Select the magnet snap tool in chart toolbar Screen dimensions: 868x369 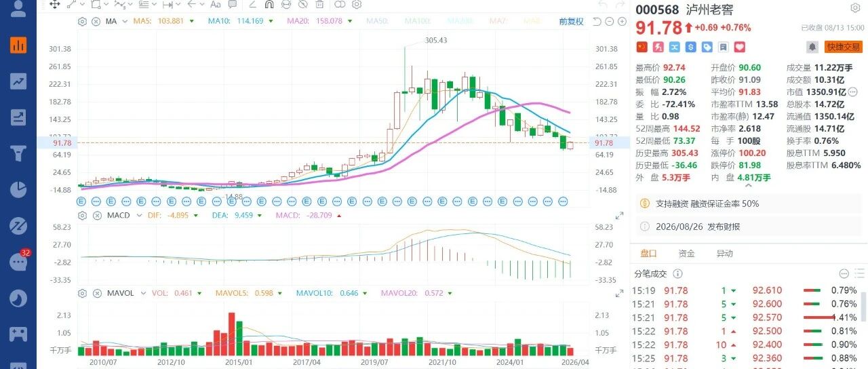(269, 4)
